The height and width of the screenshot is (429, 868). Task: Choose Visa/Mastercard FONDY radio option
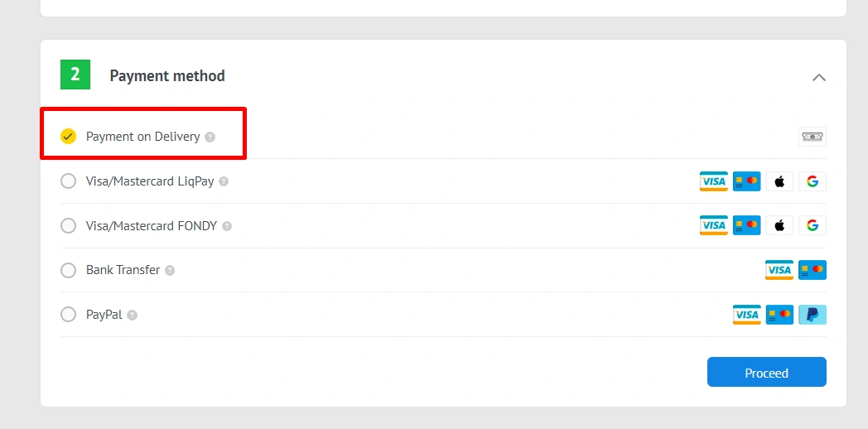(69, 226)
